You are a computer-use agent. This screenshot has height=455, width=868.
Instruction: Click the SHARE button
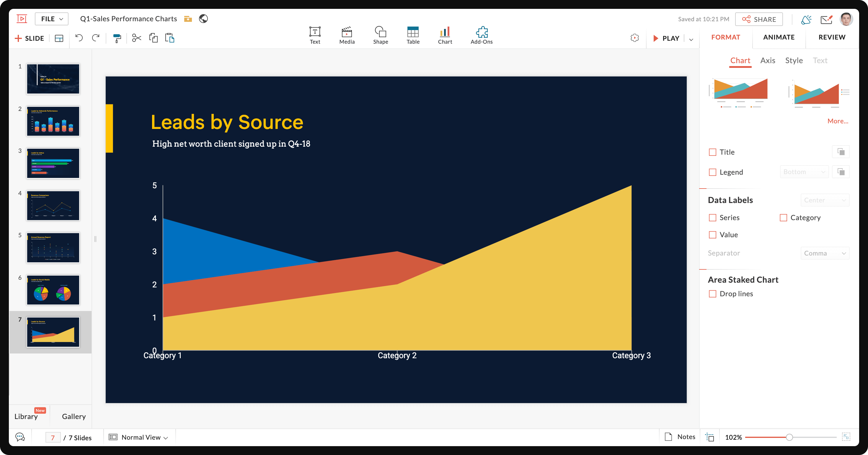coord(758,19)
